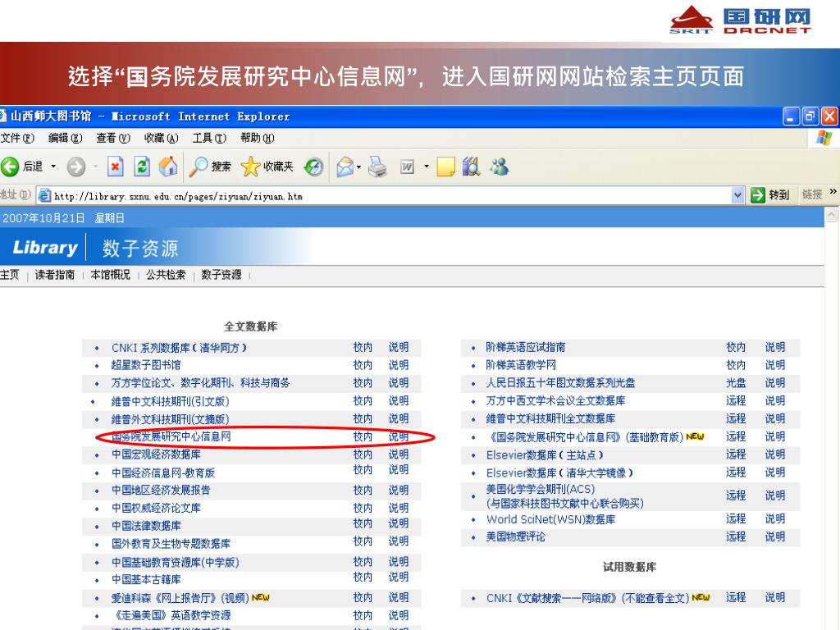The image size is (840, 630).
Task: Open 数字资源 navigation link
Action: click(x=221, y=275)
